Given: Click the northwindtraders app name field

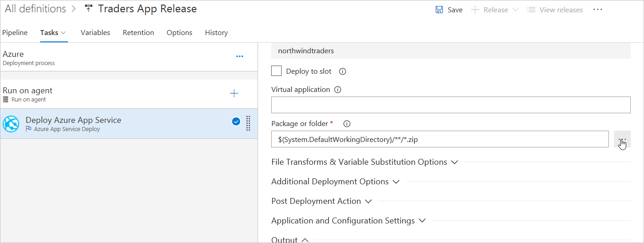Looking at the screenshot, I should coord(451,51).
